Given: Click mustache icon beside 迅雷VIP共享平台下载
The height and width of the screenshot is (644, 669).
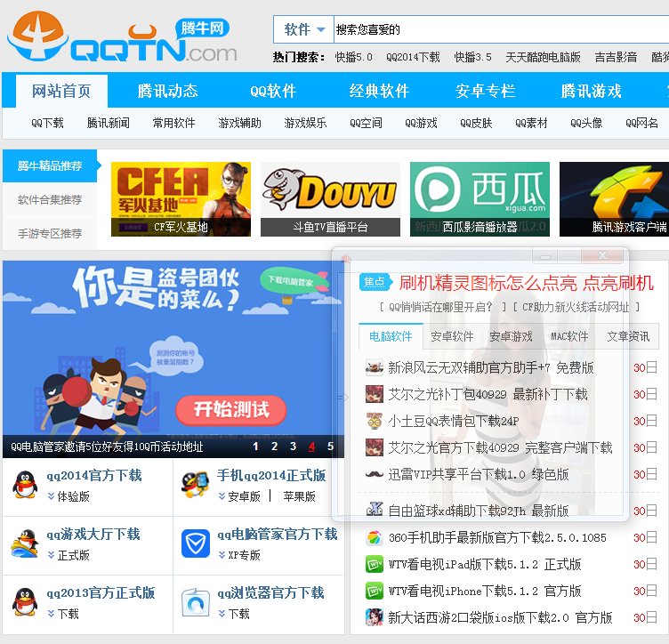Looking at the screenshot, I should pos(375,474).
